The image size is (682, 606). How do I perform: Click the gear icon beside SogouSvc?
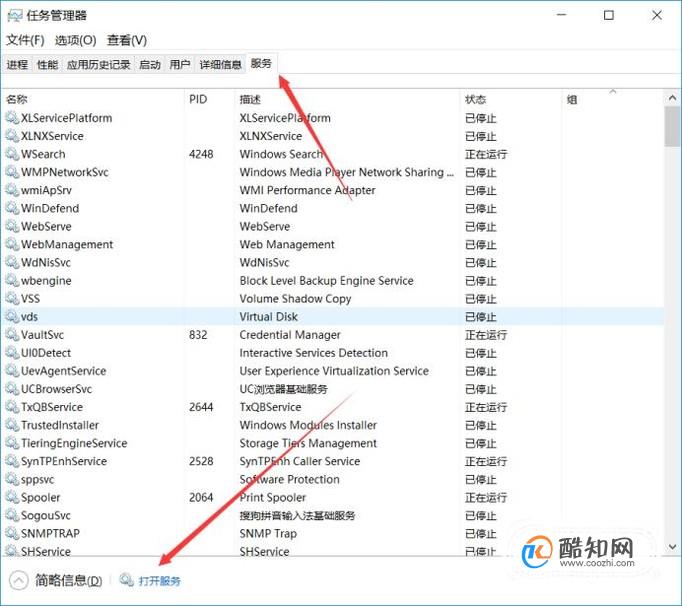[12, 515]
